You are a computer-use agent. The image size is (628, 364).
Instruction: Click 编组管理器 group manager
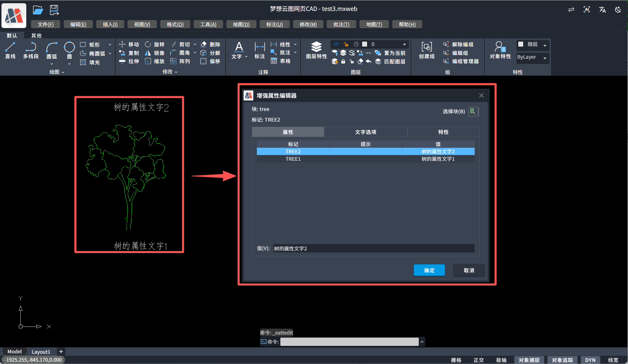[461, 61]
